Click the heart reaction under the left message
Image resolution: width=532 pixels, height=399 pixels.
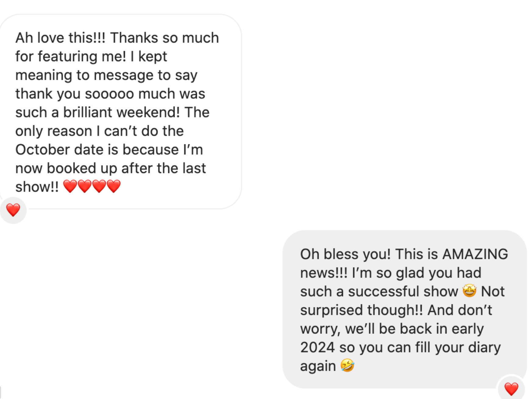click(x=13, y=210)
